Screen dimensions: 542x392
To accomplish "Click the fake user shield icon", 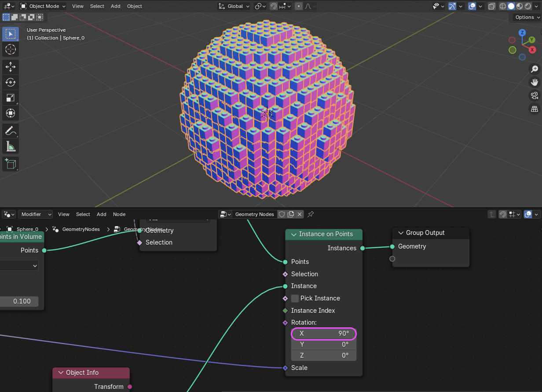I will pos(282,214).
